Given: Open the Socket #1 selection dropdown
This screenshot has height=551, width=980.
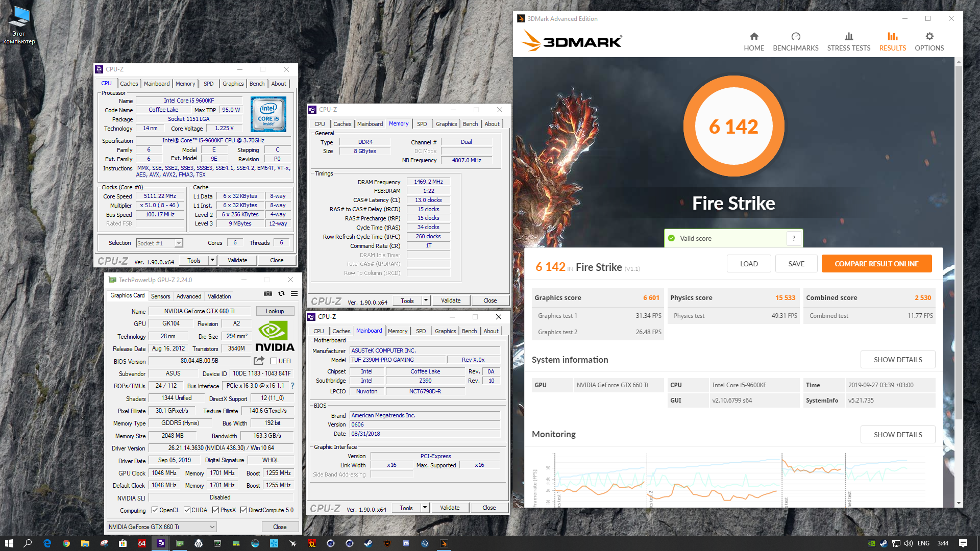Looking at the screenshot, I should click(160, 243).
